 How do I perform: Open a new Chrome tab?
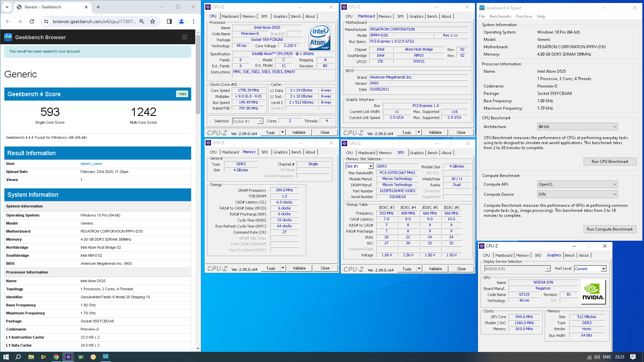tap(98, 7)
